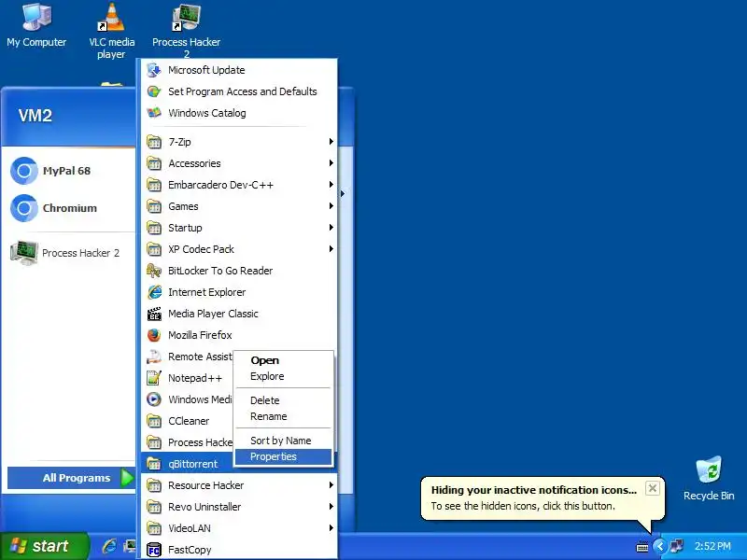Expand Embarcadero Dev-C++ folder
Screen dimensions: 747x560
coord(239,185)
